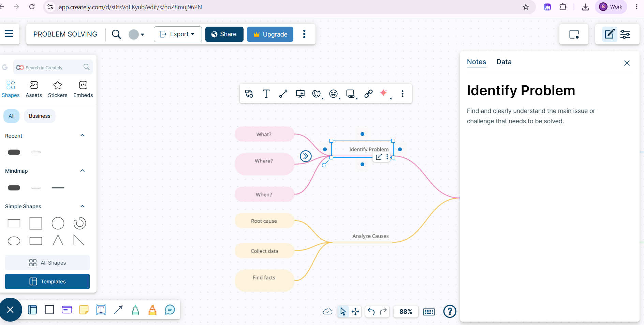Click the Text tool in floating toolbar
This screenshot has height=325, width=644.
[266, 94]
